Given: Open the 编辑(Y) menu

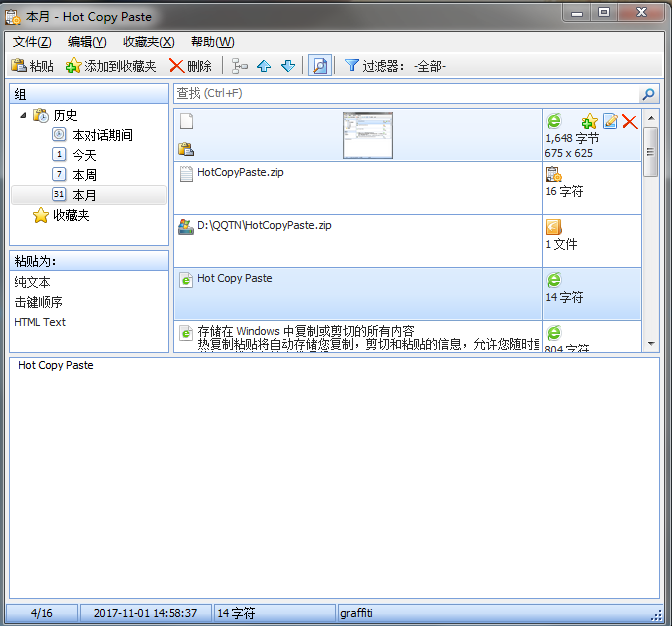Looking at the screenshot, I should 87,42.
